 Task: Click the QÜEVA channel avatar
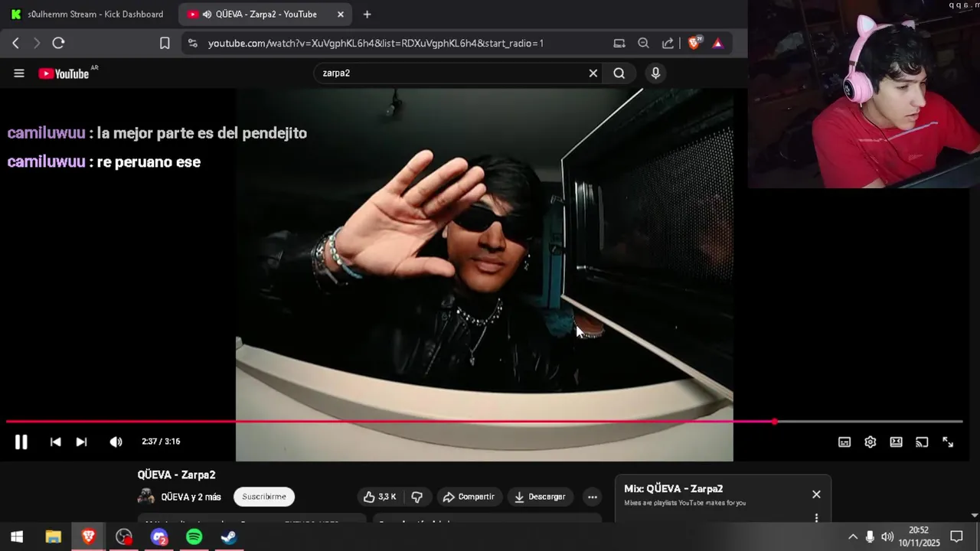145,497
